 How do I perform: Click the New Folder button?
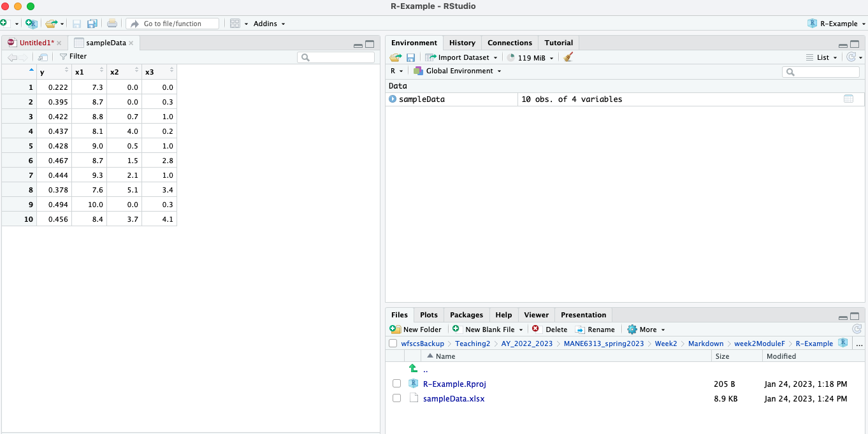click(416, 329)
